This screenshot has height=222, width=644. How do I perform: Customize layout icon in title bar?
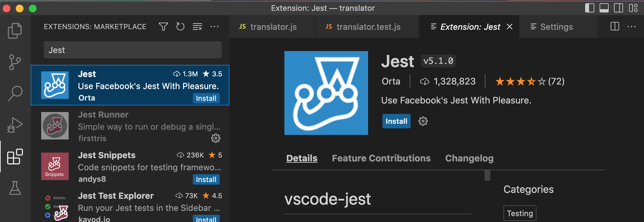point(633,8)
